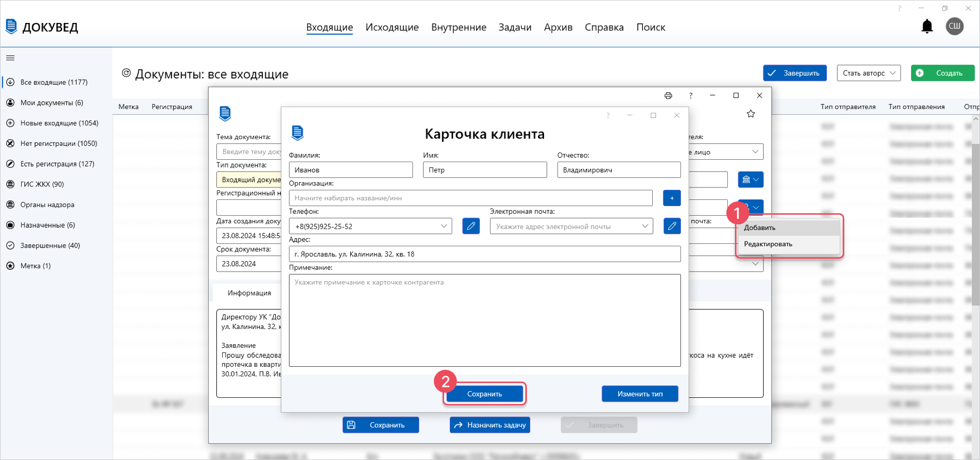Viewport: 980px width, 460px height.
Task: Expand the phone number dropdown
Action: coord(444,226)
